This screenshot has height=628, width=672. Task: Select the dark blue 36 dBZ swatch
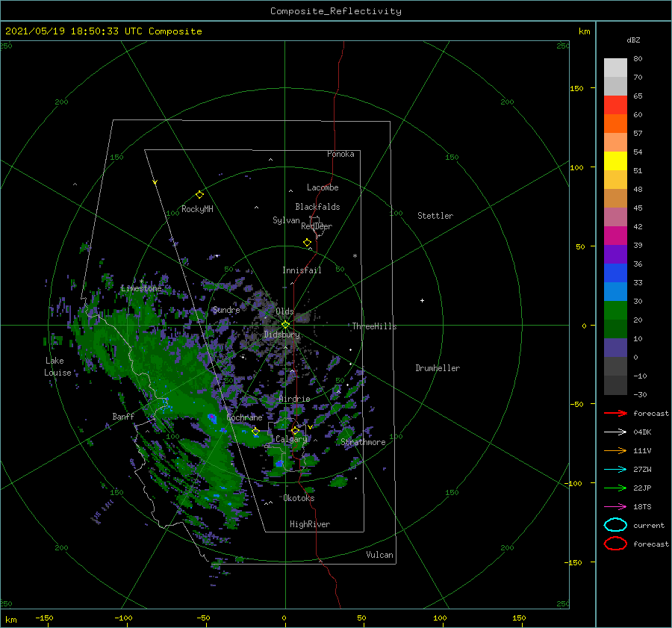coord(615,273)
